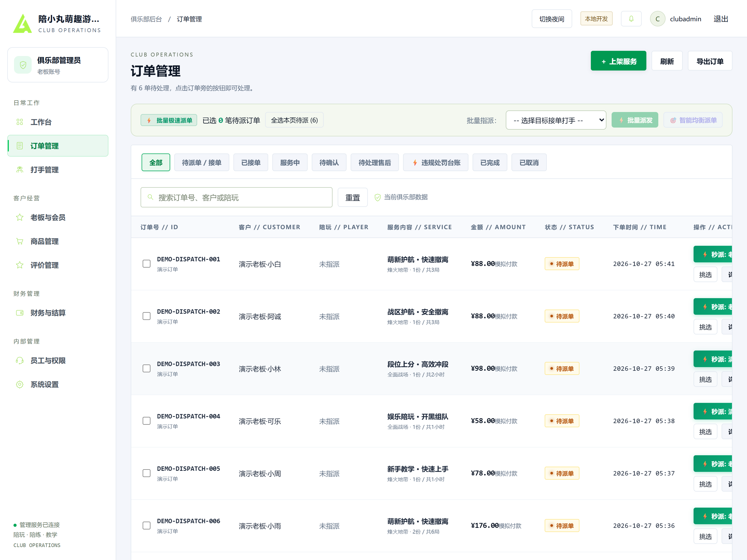
Task: Check the box for DEMO-DISPATCH-002
Action: click(146, 316)
